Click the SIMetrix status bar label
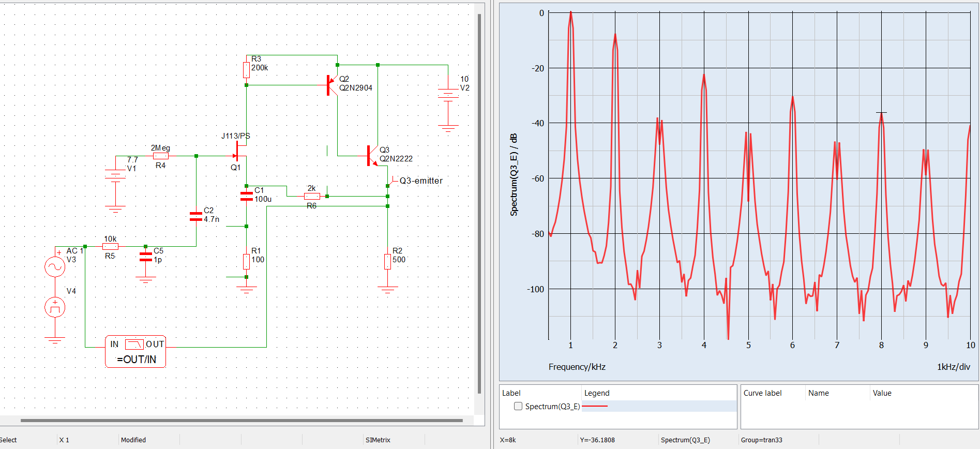980x449 pixels. [378, 440]
